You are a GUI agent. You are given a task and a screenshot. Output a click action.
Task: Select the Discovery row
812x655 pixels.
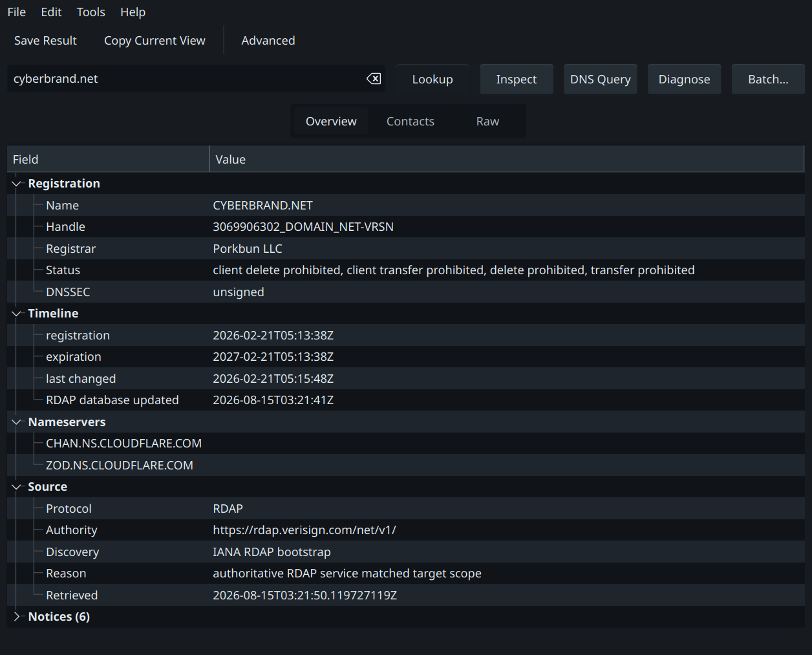coord(406,552)
